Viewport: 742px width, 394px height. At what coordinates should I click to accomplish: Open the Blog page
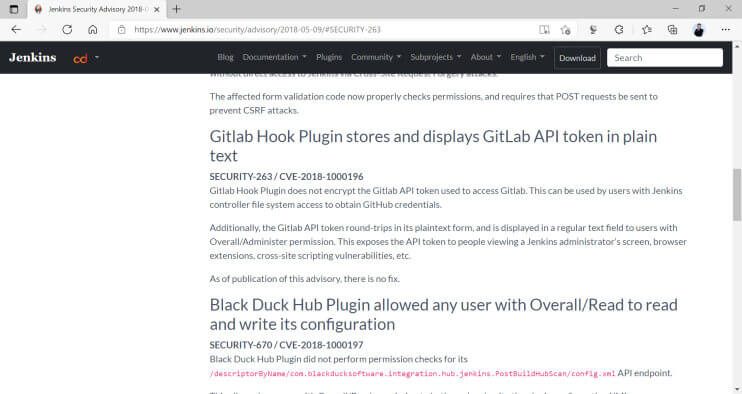pyautogui.click(x=225, y=57)
